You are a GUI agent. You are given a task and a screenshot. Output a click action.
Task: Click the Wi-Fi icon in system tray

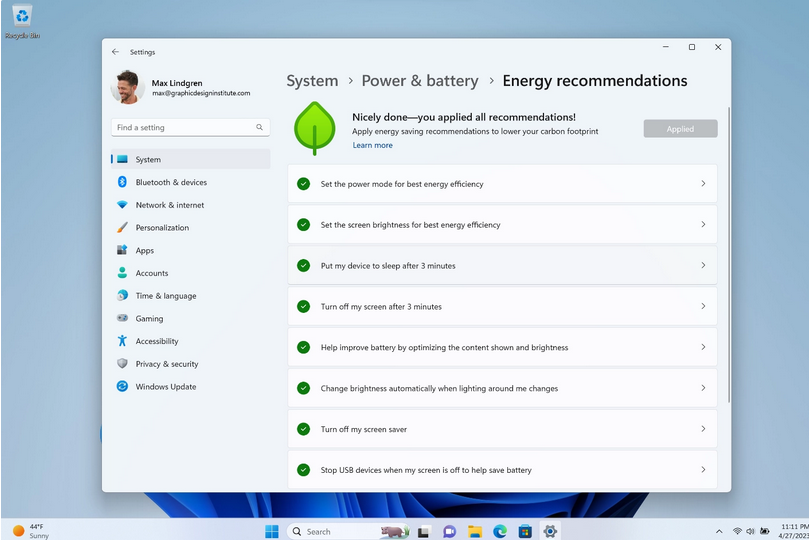(737, 531)
